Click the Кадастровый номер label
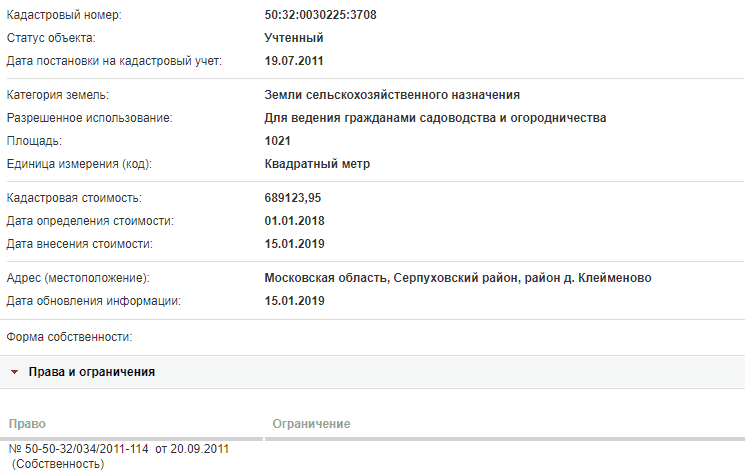 click(64, 15)
